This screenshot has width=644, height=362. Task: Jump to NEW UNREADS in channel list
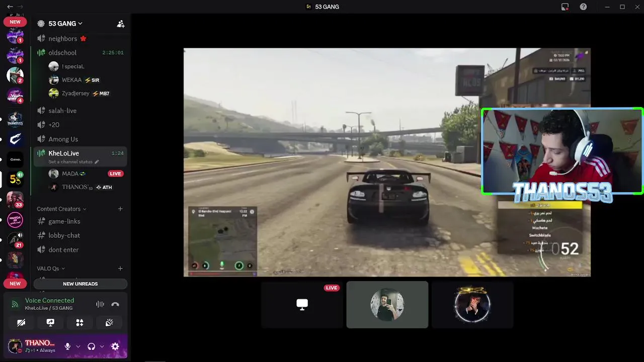pos(80,284)
